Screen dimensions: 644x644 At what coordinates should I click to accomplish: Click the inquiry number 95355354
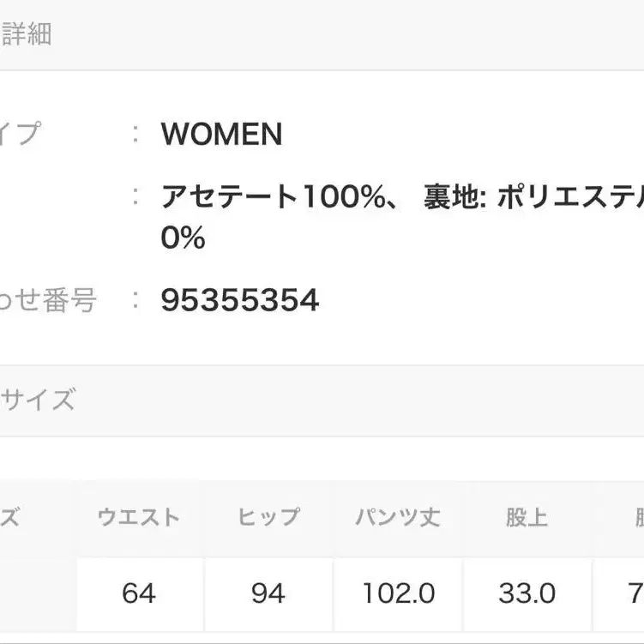[240, 301]
